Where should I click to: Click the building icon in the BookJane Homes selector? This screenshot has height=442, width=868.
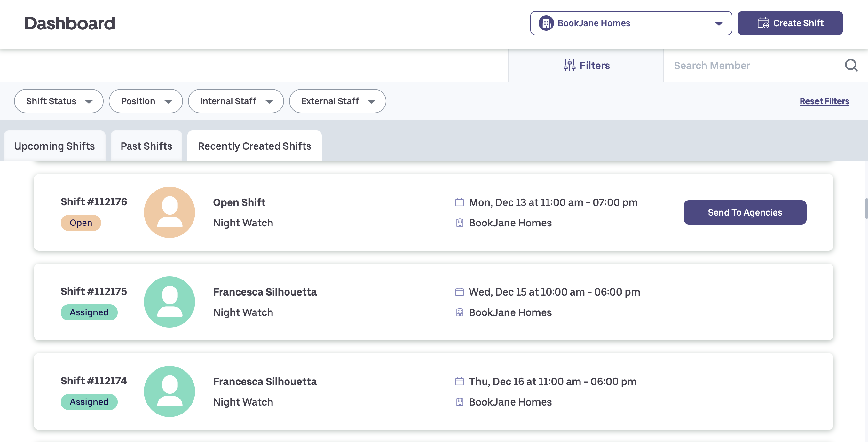[546, 23]
